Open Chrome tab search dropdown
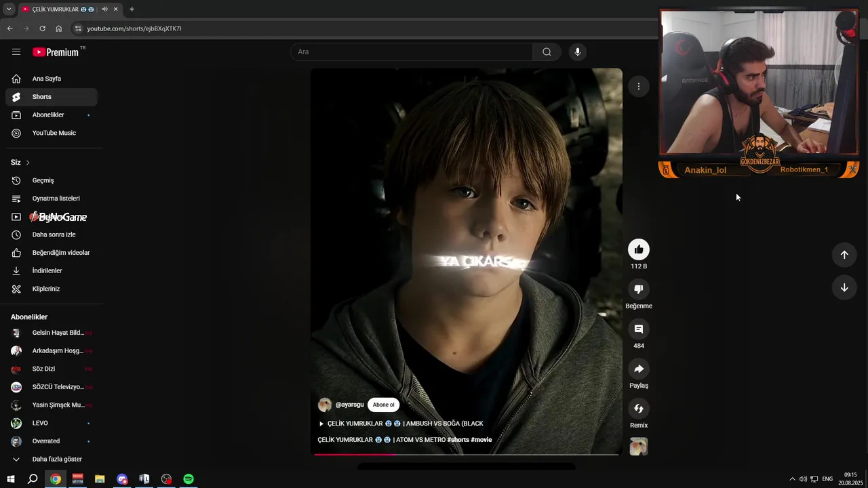 pyautogui.click(x=9, y=9)
